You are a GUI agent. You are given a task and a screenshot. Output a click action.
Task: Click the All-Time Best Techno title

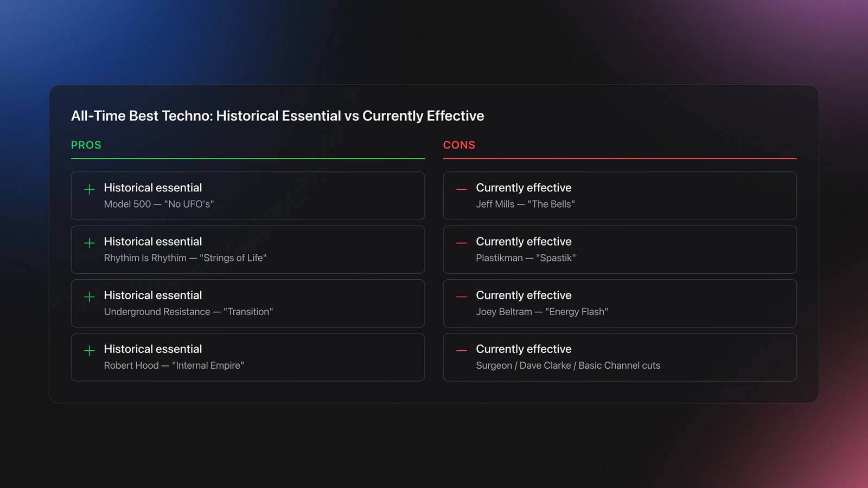(278, 115)
